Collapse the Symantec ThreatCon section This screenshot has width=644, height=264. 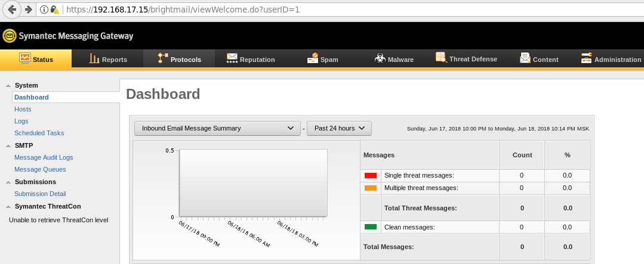(8, 207)
